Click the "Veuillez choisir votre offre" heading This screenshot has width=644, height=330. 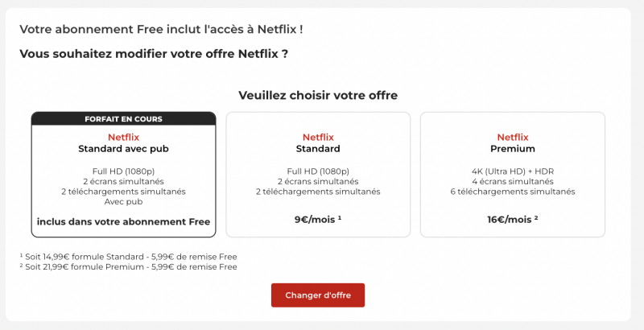tap(318, 95)
